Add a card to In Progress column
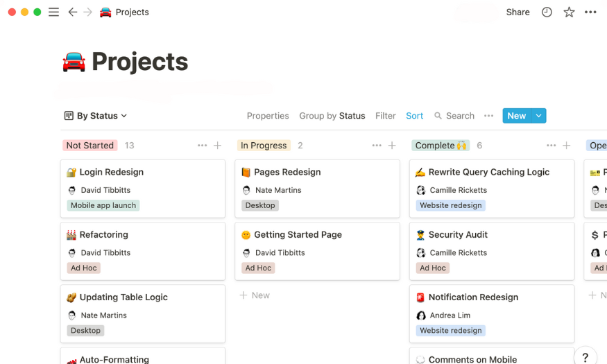The height and width of the screenshot is (364, 607). point(392,146)
